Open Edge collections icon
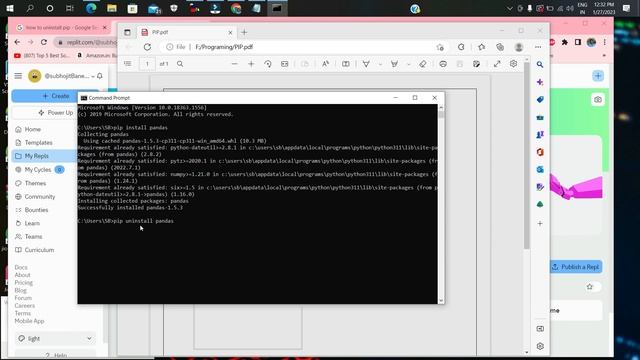 pos(500,47)
